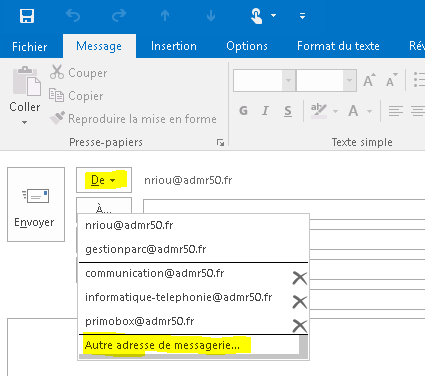Remove informatique-telephonie@admr50.fr with its X icon

pyautogui.click(x=300, y=302)
